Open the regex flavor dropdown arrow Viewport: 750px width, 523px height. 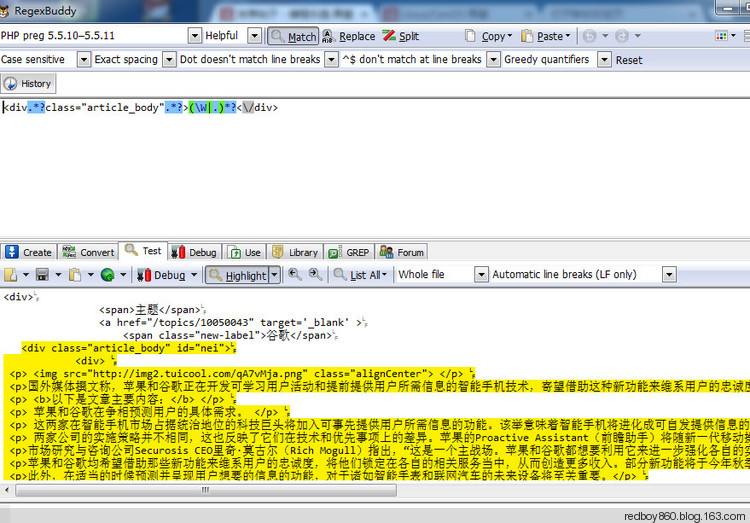coord(194,36)
